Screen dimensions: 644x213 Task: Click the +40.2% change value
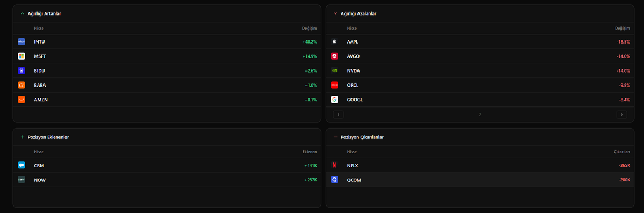[x=310, y=41]
